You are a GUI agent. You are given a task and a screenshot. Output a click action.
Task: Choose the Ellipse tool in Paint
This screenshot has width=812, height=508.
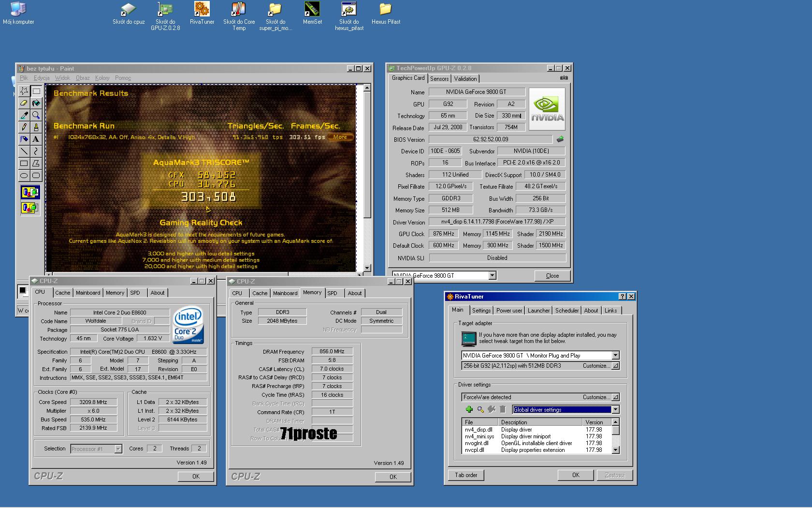[x=24, y=176]
